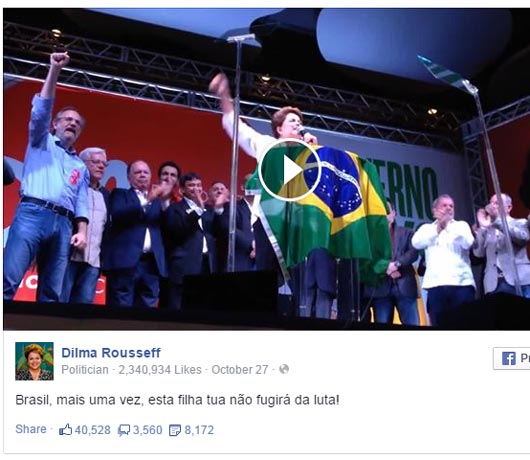
Task: Click the thumbs-up like icon
Action: pyautogui.click(x=66, y=430)
